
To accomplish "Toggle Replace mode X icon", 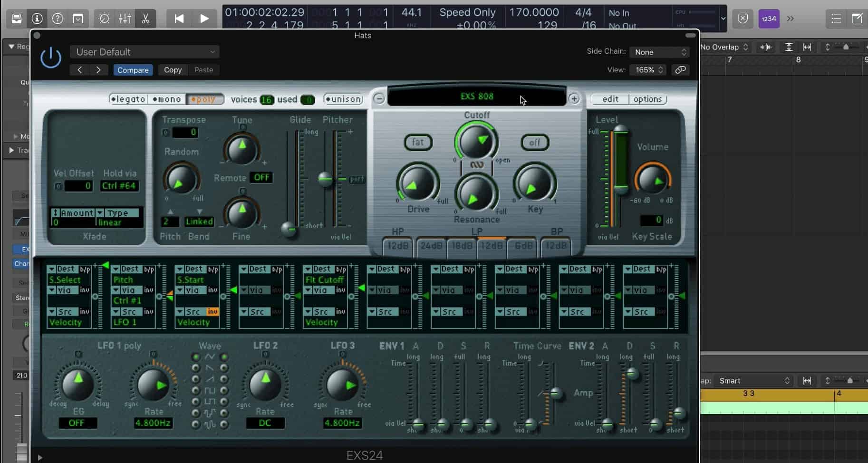I will coord(743,19).
